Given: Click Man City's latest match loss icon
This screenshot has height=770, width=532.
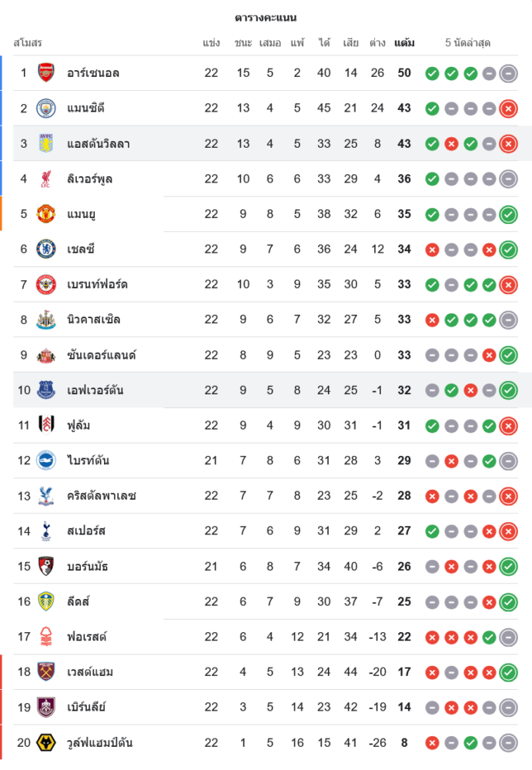Looking at the screenshot, I should 508,109.
